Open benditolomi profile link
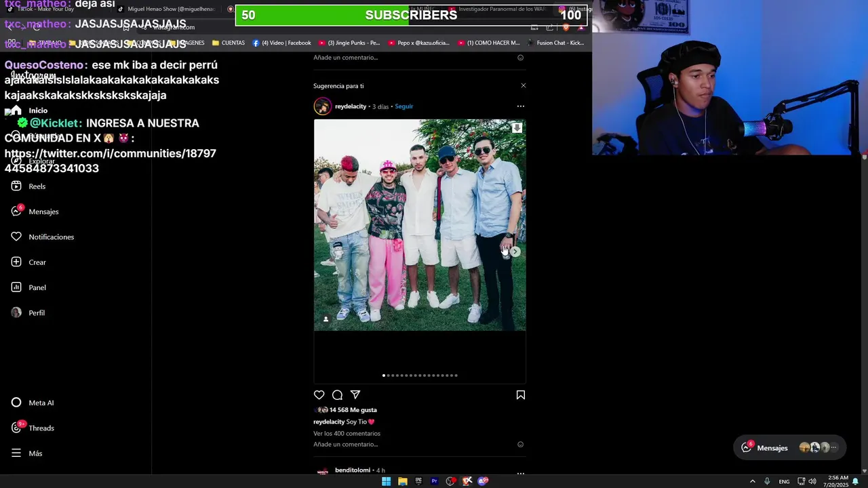 (x=353, y=470)
